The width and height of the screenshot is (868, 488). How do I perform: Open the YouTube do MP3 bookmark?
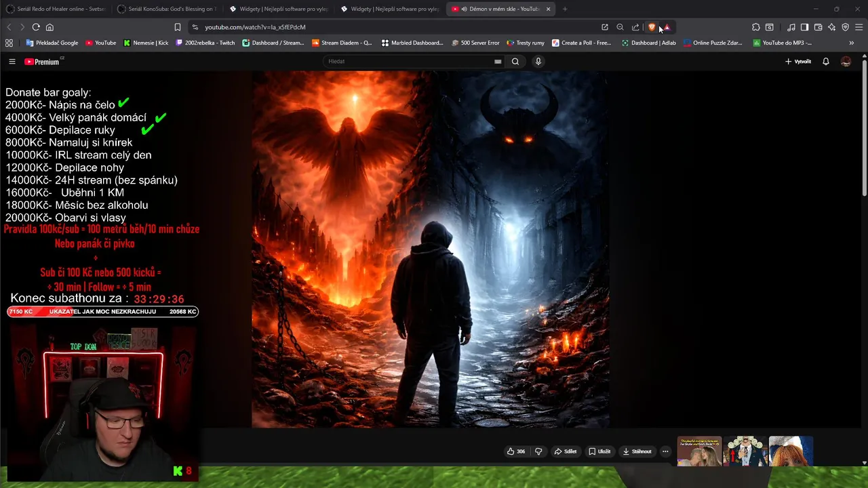[x=782, y=43]
